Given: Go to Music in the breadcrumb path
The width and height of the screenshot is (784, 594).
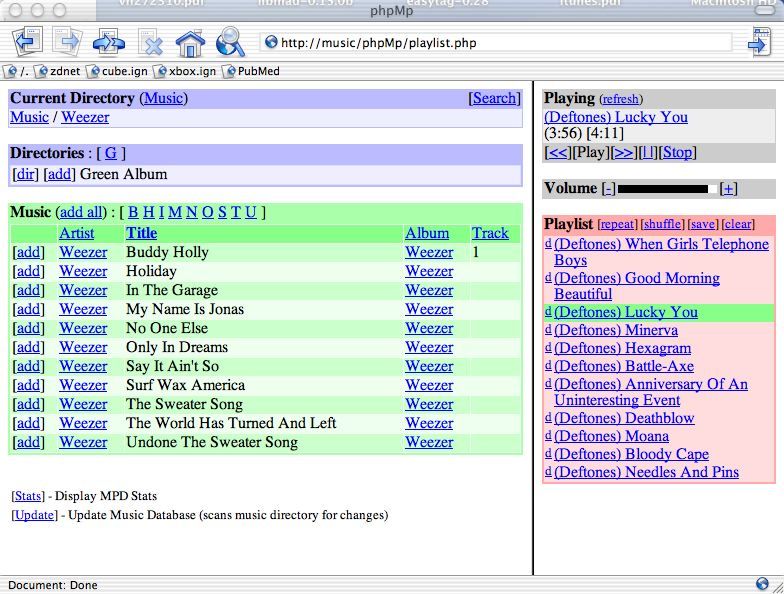Looking at the screenshot, I should 30,117.
